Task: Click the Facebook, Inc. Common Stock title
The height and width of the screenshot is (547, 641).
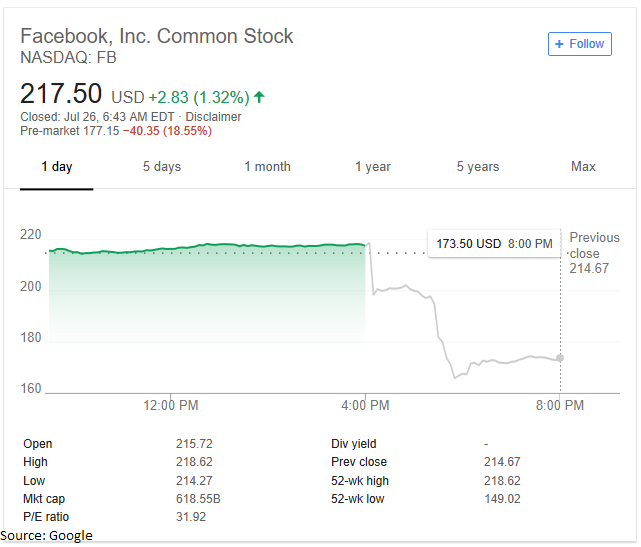Action: tap(157, 36)
